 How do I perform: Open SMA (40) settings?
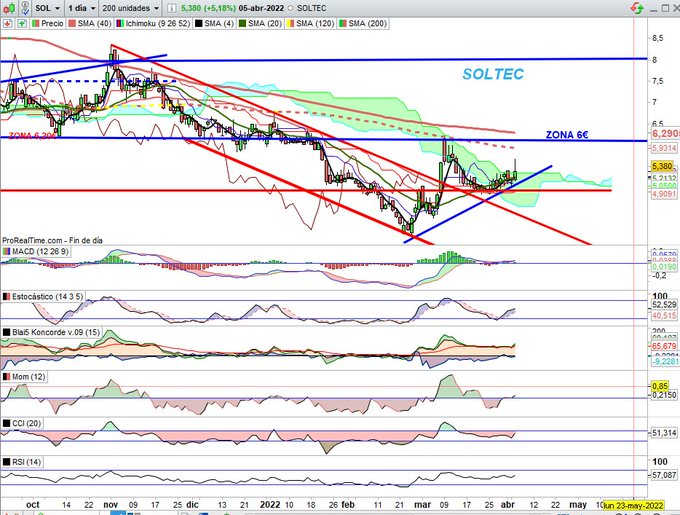[90, 23]
